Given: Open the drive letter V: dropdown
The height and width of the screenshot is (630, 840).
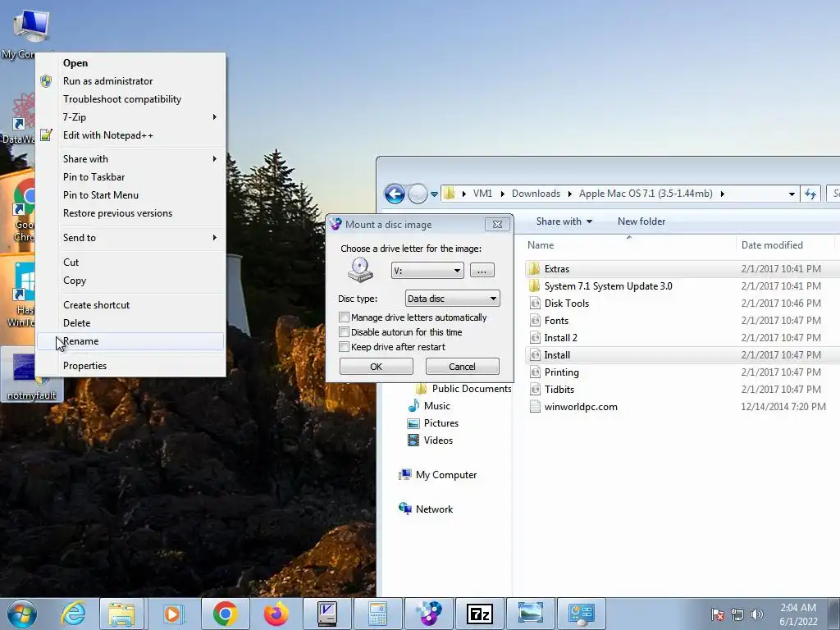Looking at the screenshot, I should coord(427,271).
